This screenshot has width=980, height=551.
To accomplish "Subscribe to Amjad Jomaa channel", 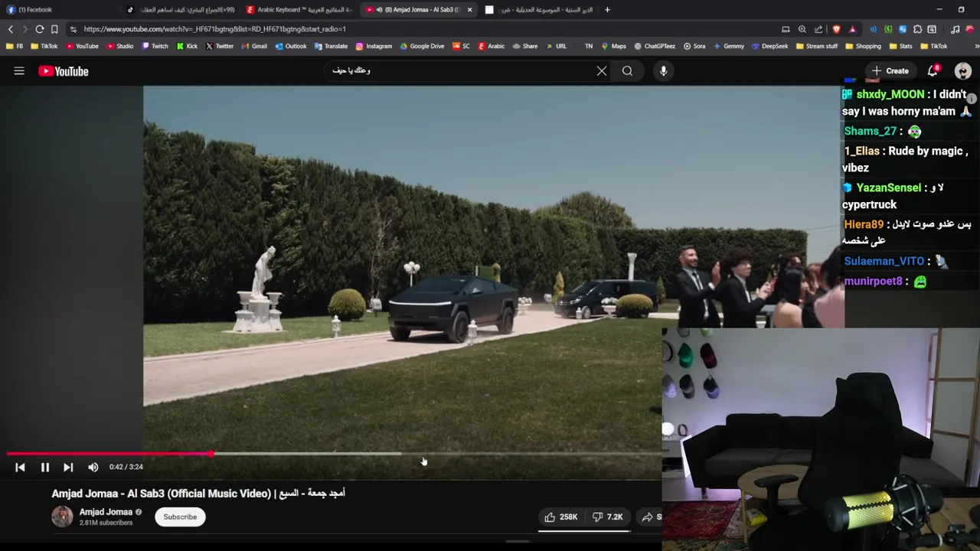I will click(x=180, y=517).
